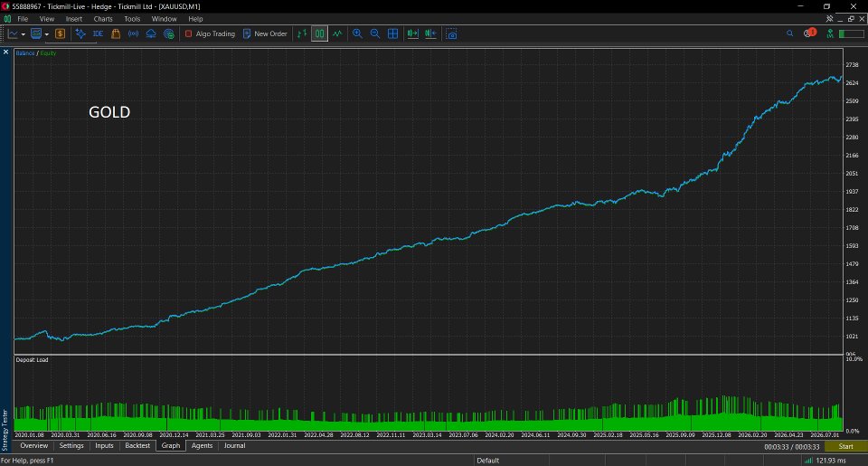Restore the inner chart window
Screen dimensions: 868x466
[x=851, y=19]
